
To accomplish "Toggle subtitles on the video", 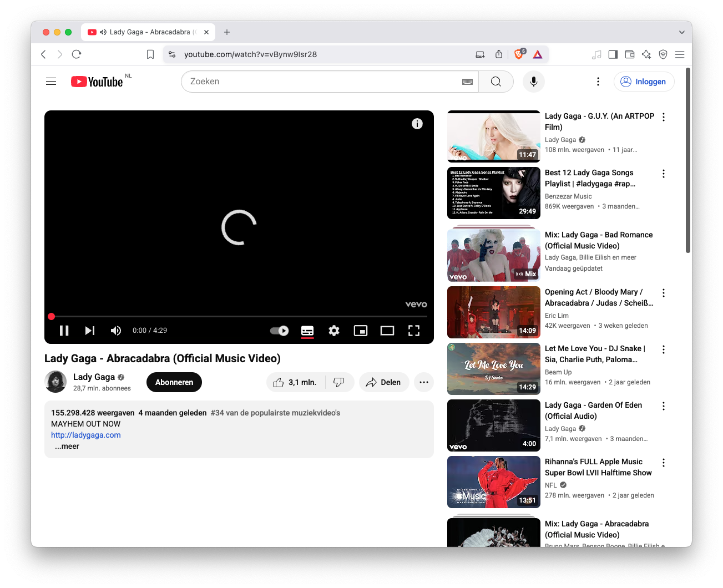I will [x=307, y=331].
